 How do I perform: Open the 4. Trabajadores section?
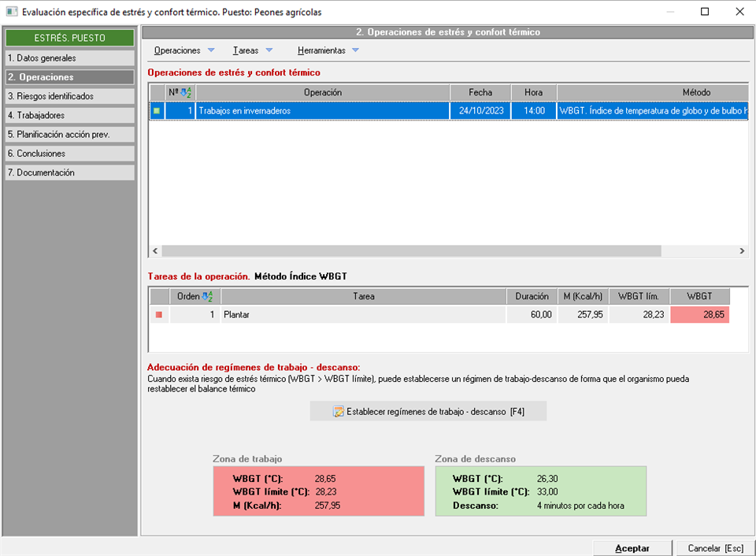pyautogui.click(x=69, y=115)
